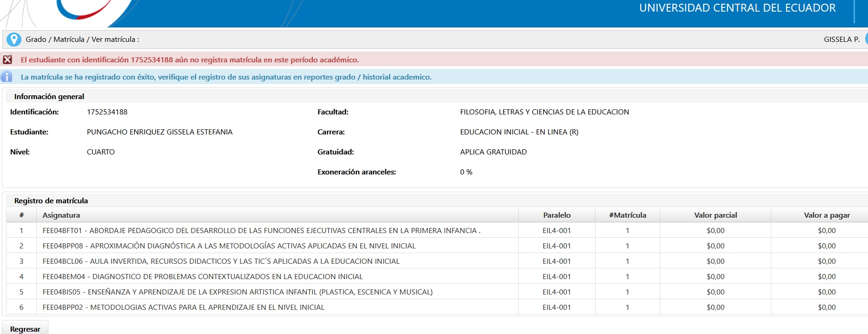
Task: Click the Registro de matrícula section header
Action: coord(51,200)
